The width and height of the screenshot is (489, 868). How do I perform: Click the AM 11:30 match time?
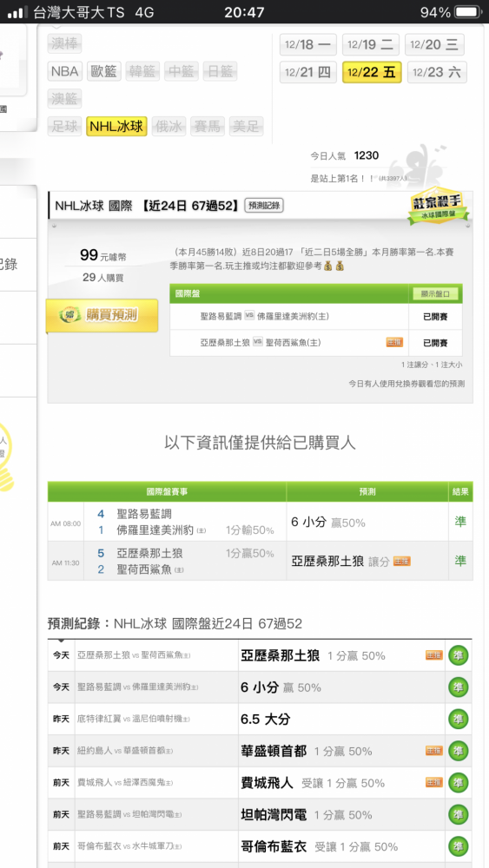click(65, 563)
